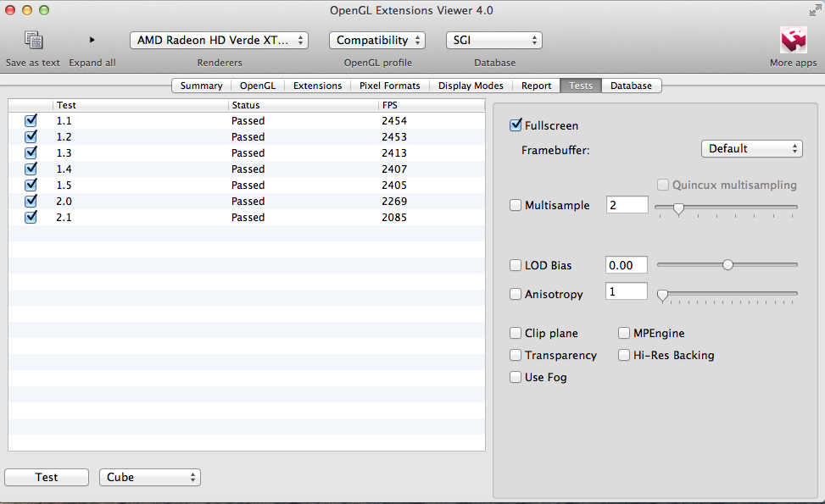825x504 pixels.
Task: Enable the Clip plane checkbox
Action: [x=516, y=333]
